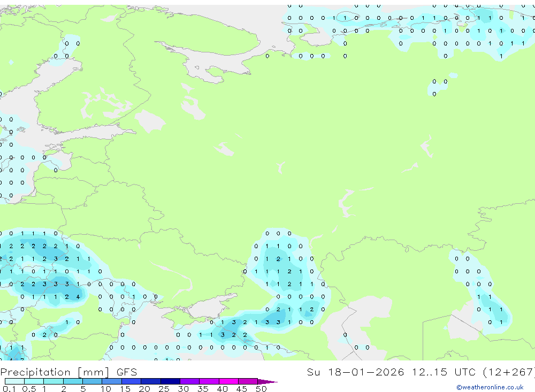Click the legend value 50
Screen dimensions: 535x392
click(x=261, y=389)
